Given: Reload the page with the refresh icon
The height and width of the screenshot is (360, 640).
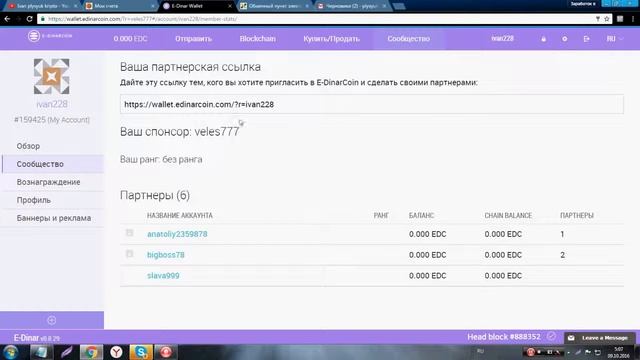Looking at the screenshot, I should pyautogui.click(x=29, y=19).
